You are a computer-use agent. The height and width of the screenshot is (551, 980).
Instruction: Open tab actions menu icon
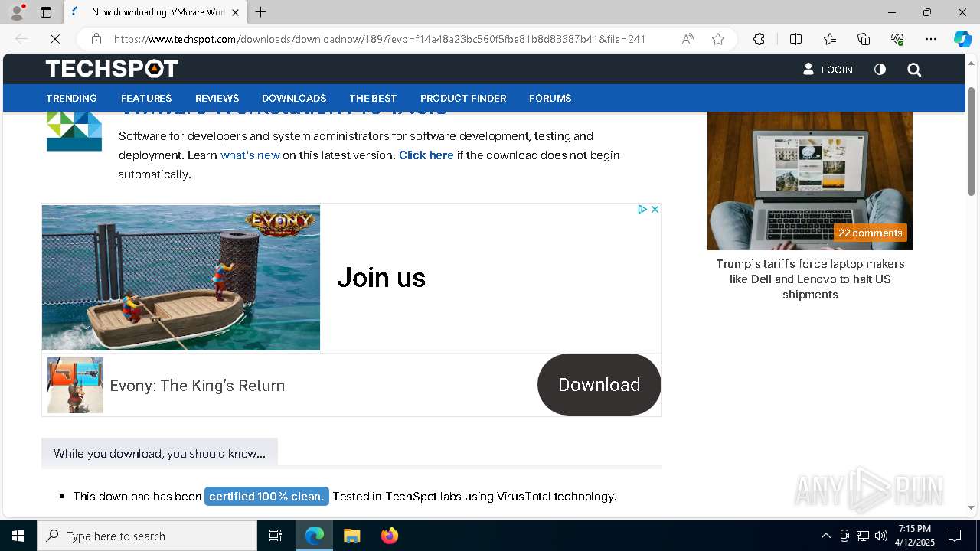pyautogui.click(x=46, y=12)
